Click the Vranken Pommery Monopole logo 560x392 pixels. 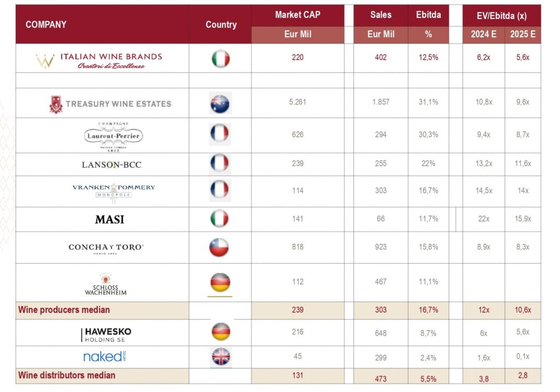point(114,192)
